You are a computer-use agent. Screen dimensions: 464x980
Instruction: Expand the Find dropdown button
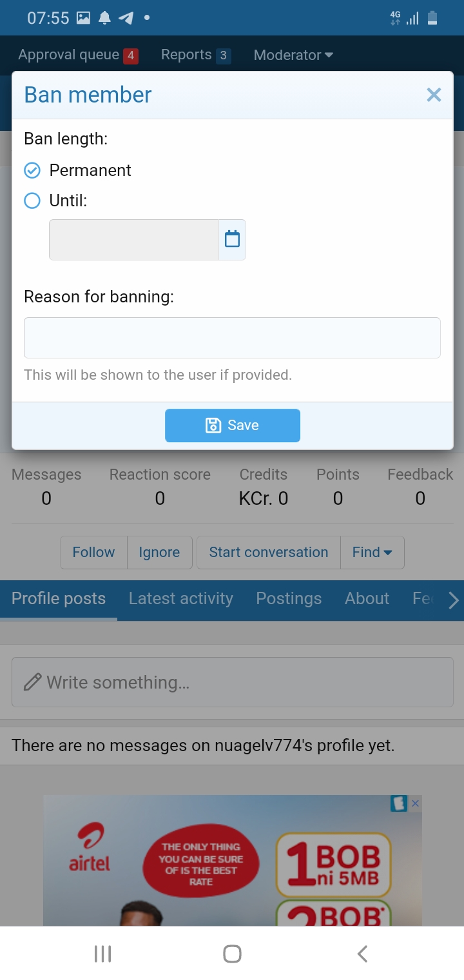pos(372,553)
